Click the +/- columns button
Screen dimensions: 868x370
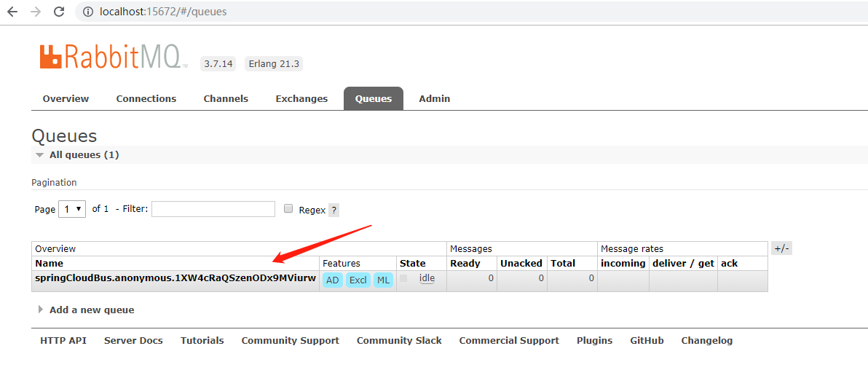[x=781, y=248]
